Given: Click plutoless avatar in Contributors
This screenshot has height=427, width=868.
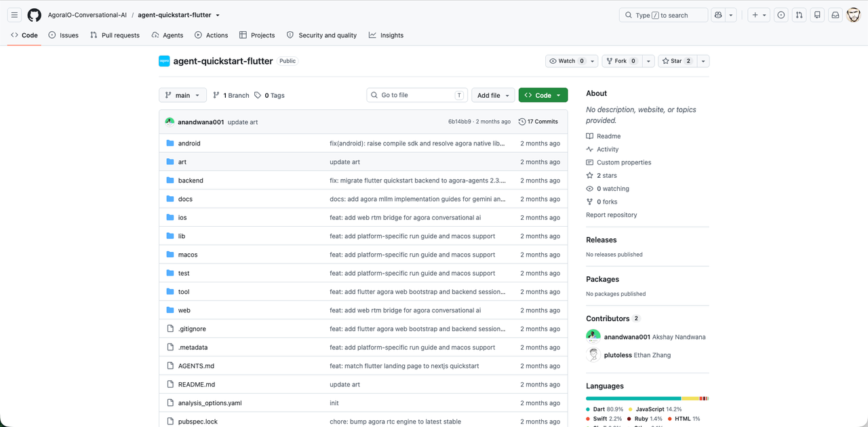Looking at the screenshot, I should (593, 355).
